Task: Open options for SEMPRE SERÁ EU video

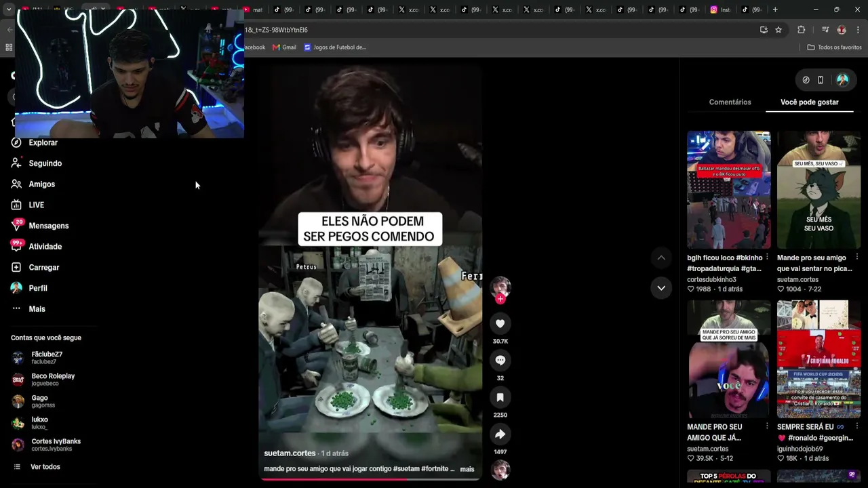Action: [x=857, y=426]
